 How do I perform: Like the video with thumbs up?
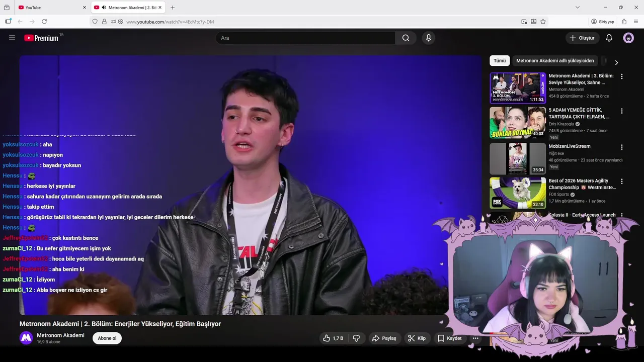pos(333,338)
